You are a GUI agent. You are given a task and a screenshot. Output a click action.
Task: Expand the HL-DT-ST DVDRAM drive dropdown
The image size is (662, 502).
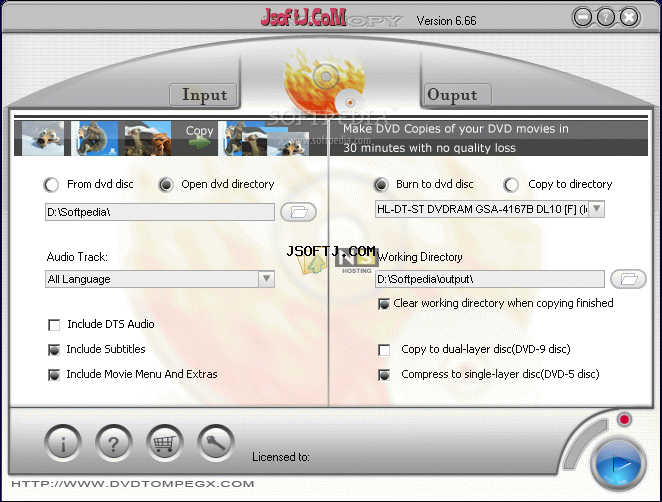point(596,209)
